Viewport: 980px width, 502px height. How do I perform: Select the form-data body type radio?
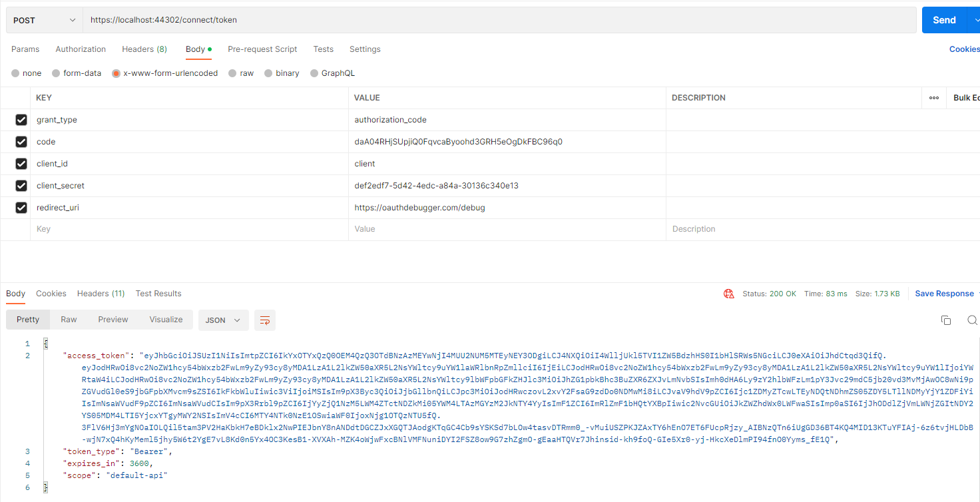[56, 73]
